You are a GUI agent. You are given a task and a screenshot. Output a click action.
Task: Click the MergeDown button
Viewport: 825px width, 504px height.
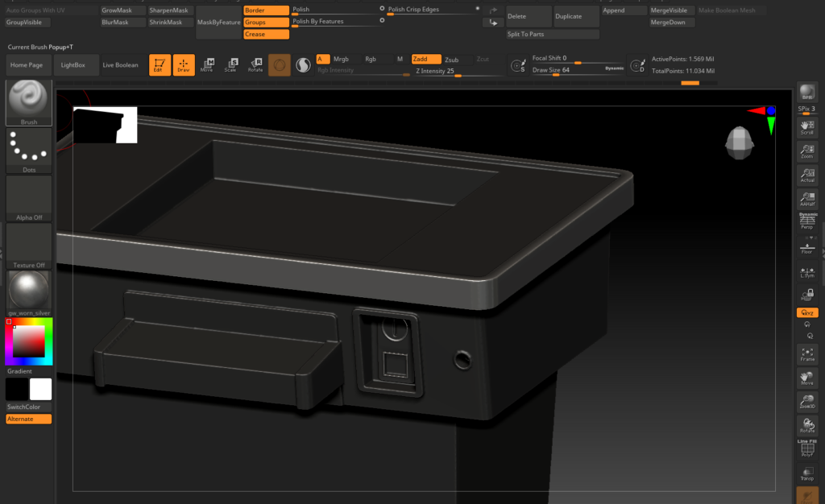672,22
